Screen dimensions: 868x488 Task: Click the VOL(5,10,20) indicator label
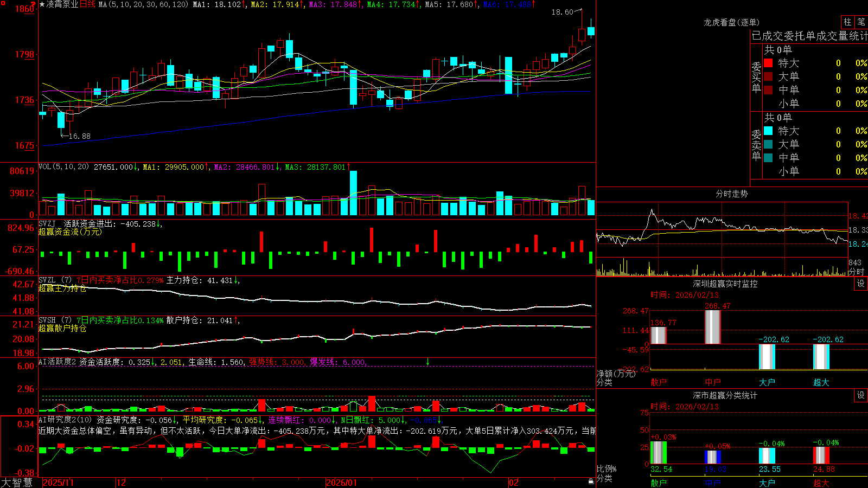point(63,167)
